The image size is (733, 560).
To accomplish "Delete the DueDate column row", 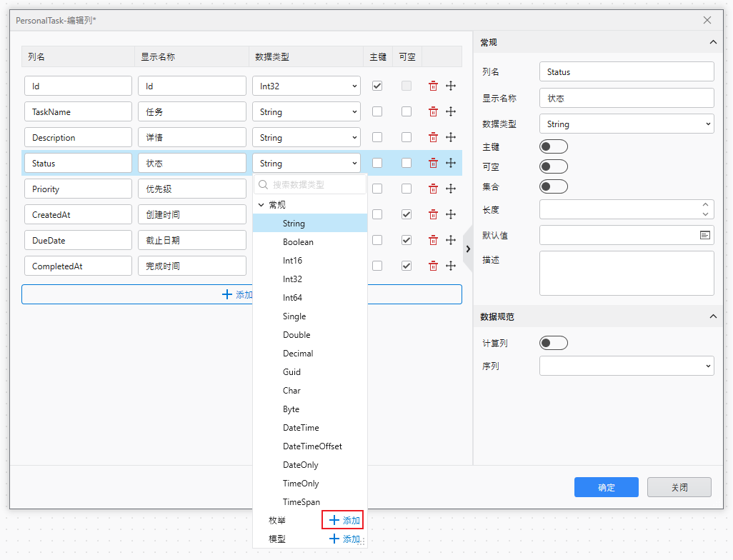I will point(433,239).
